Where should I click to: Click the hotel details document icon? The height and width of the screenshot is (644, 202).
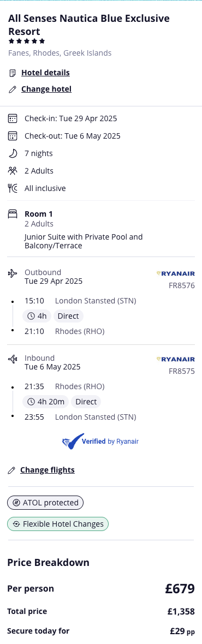[x=13, y=73]
